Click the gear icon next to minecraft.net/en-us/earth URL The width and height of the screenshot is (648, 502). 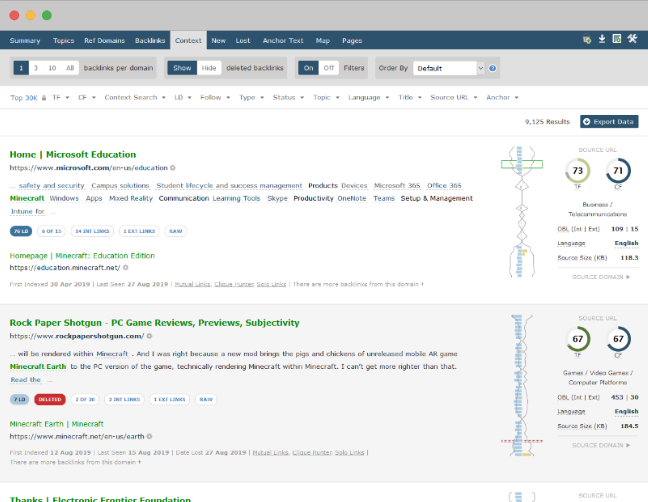coord(149,436)
